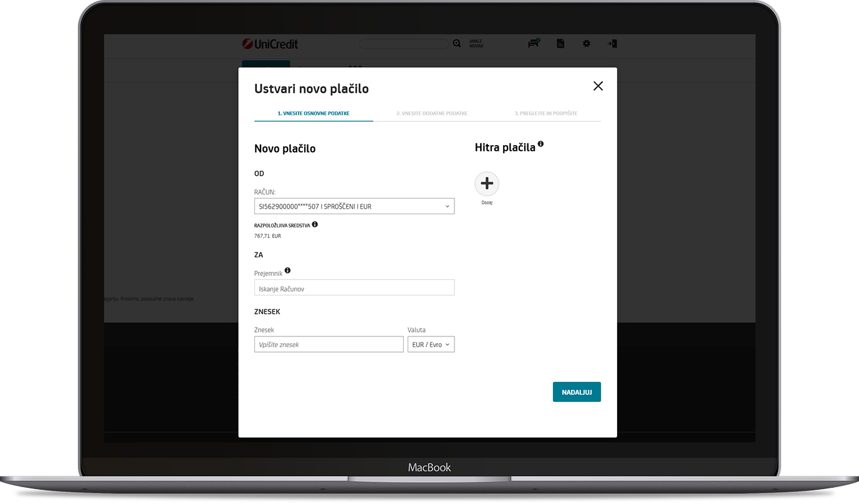Click the Razpoložljiva sredstva info icon
Screen dimensions: 859x504
315,224
